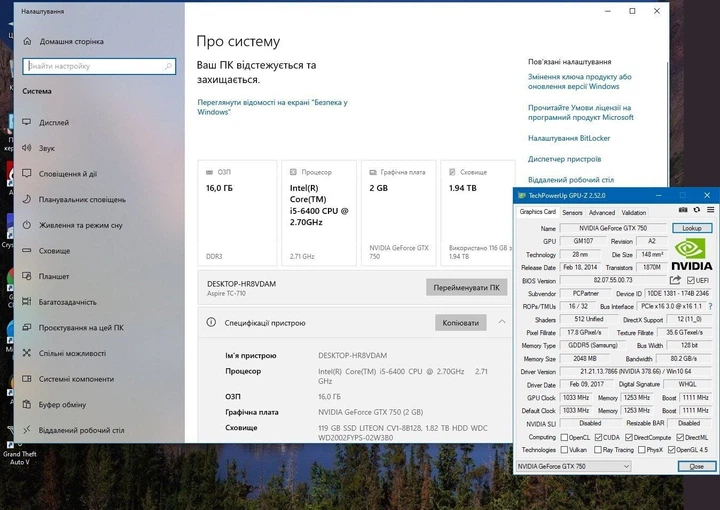Screen dimensions: 720x510
Task: Click the BIOS export share icon
Action: (x=675, y=280)
